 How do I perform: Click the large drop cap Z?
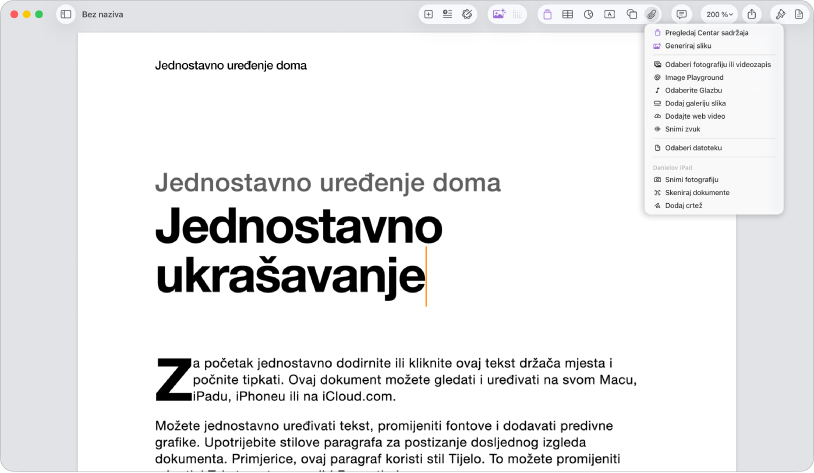coord(173,380)
